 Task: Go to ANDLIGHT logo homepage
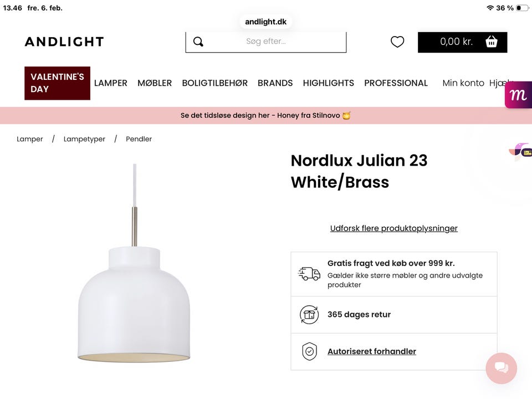pos(64,42)
